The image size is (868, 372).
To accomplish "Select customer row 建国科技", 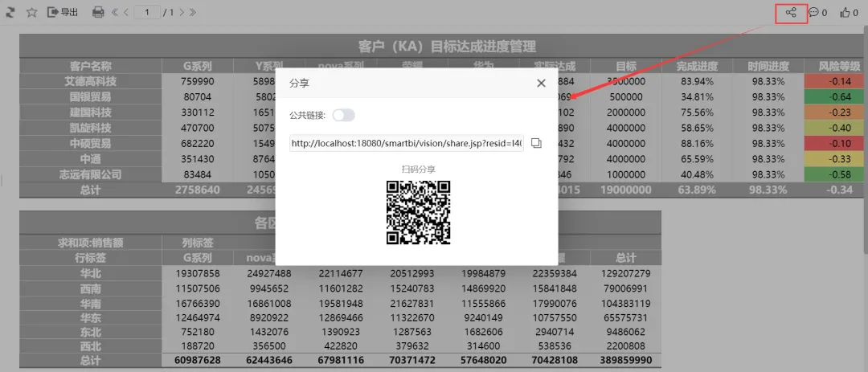I will point(90,112).
